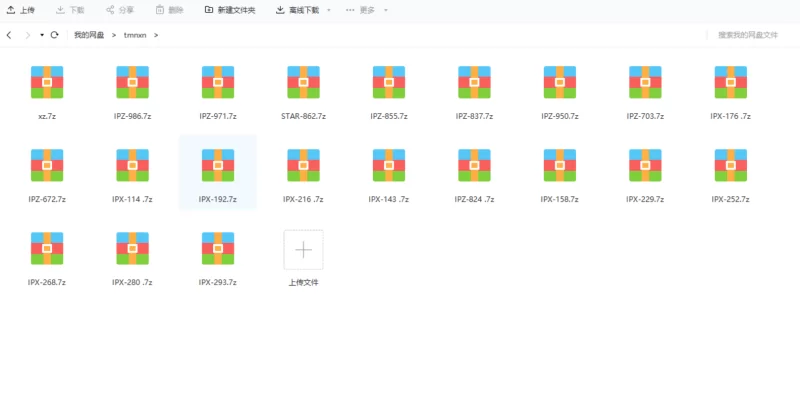Select the xz.7z archive icon

(47, 82)
